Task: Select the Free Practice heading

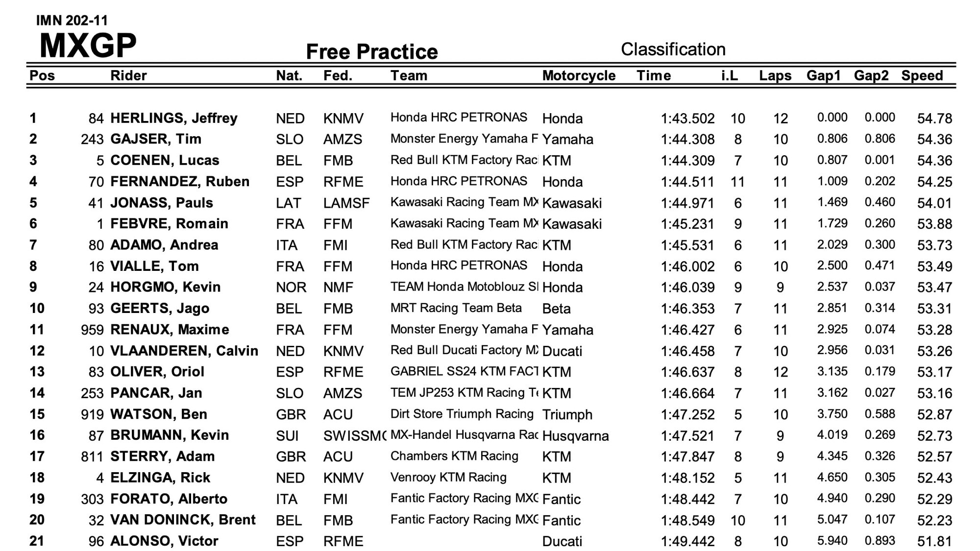Action: tap(372, 52)
